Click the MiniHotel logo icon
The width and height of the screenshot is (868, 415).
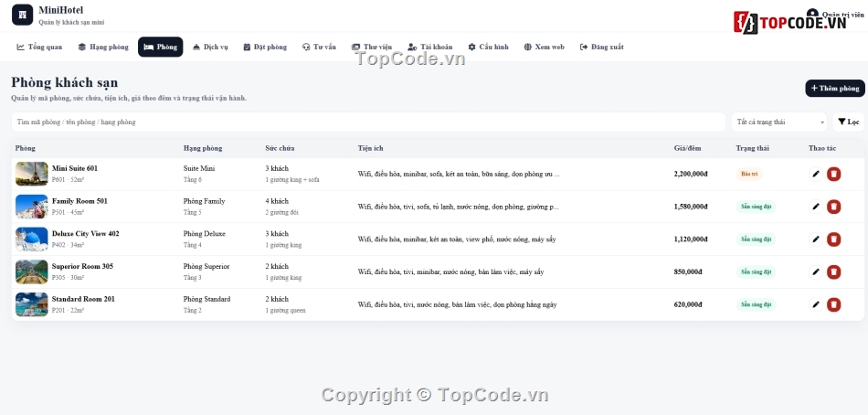23,15
